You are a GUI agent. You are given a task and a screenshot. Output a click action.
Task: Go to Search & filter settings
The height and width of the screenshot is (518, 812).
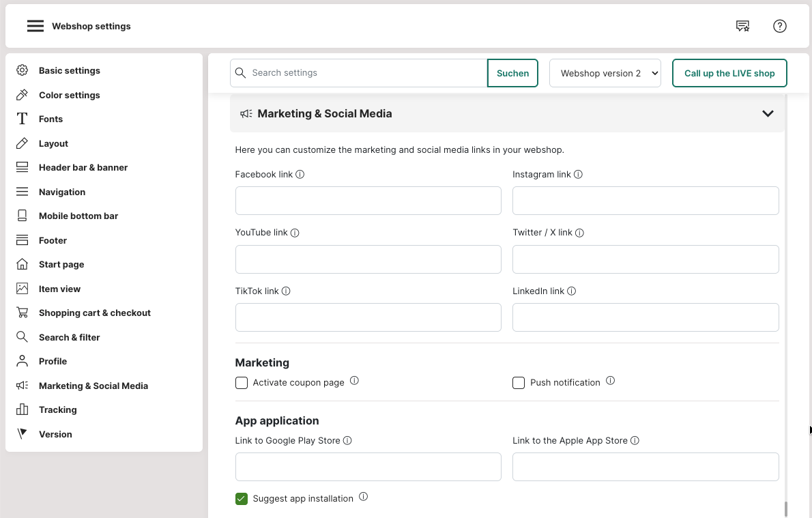click(x=69, y=337)
